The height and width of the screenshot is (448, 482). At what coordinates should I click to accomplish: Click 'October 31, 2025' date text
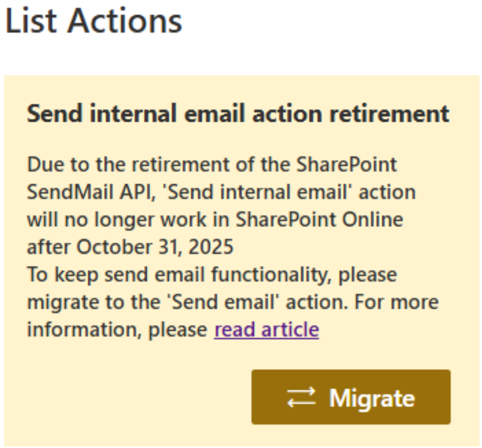tap(155, 247)
